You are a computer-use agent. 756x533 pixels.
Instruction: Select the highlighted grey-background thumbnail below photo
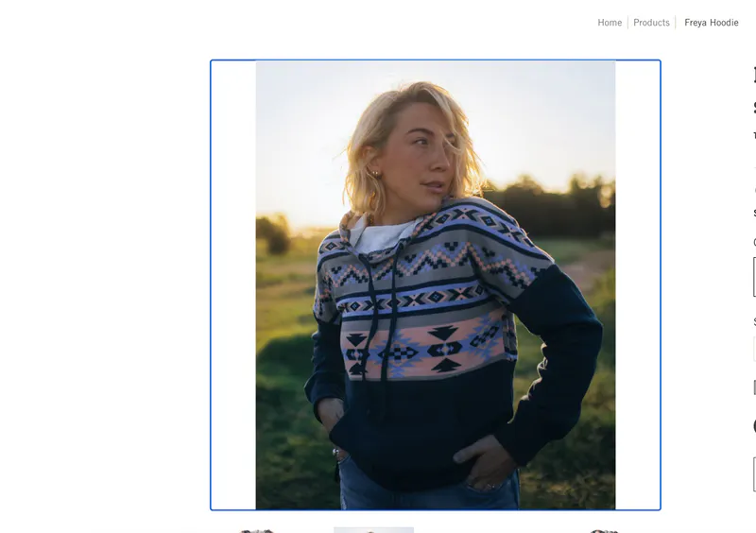(x=373, y=530)
